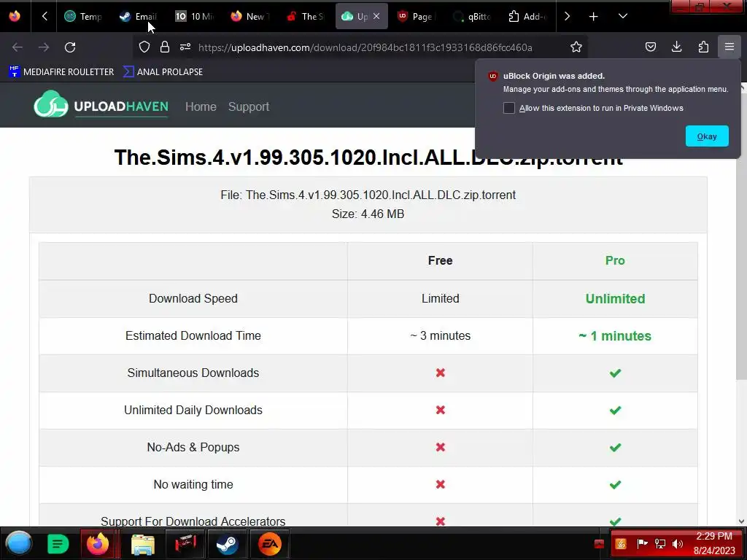Open Steam from the taskbar
Screen dimensions: 747x560
pyautogui.click(x=228, y=544)
